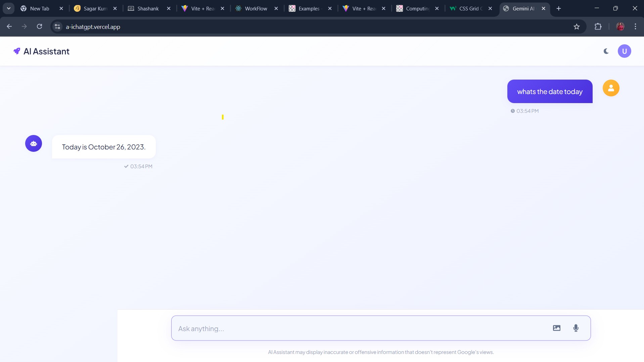Bookmark this page with the star icon
This screenshot has height=362, width=644.
tap(577, 27)
